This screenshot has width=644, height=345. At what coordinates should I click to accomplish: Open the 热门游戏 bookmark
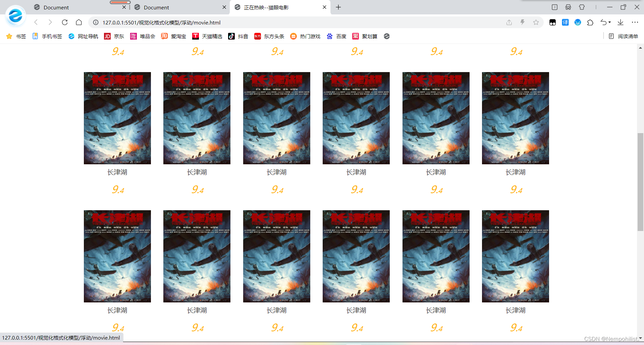coord(305,36)
